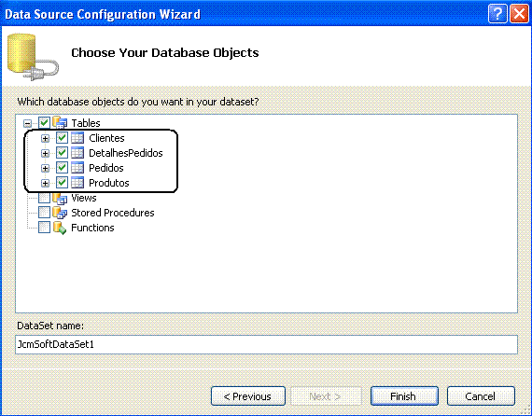Expand the Clientes table node

click(x=45, y=138)
